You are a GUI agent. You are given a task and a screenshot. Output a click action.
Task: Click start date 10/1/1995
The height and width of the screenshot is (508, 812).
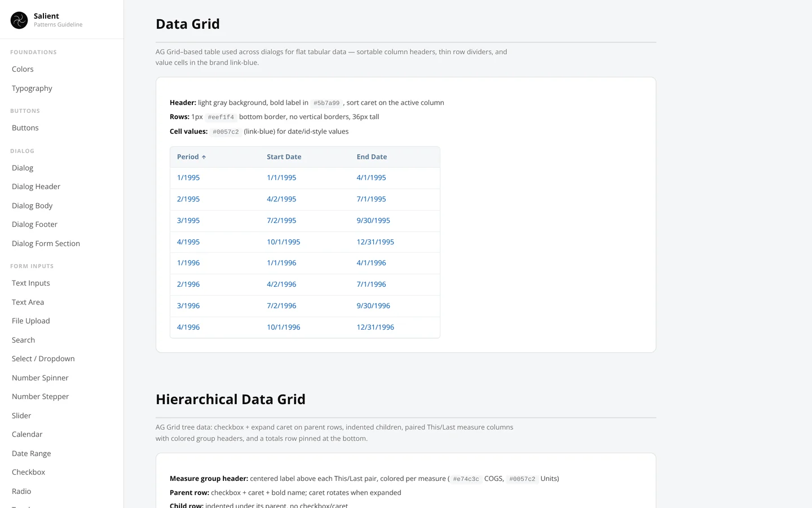(x=284, y=242)
